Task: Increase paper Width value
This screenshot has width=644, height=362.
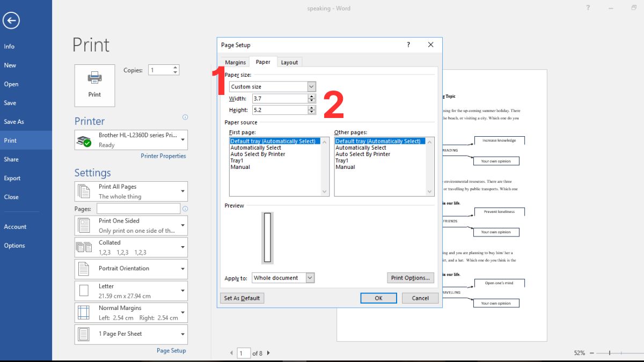Action: 312,97
